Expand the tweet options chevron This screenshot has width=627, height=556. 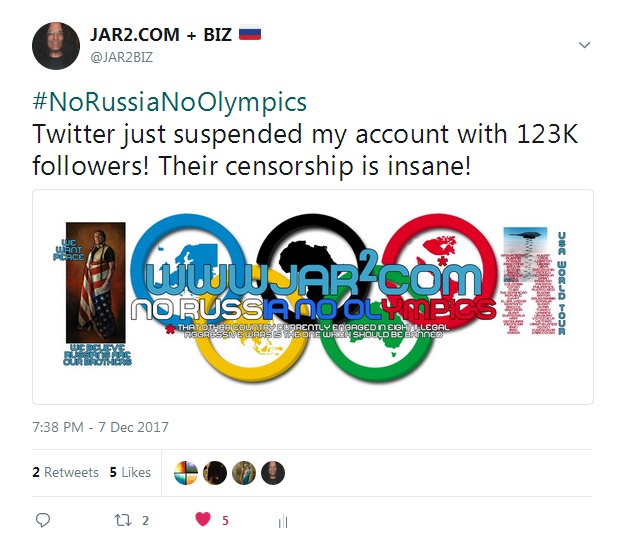[x=585, y=45]
